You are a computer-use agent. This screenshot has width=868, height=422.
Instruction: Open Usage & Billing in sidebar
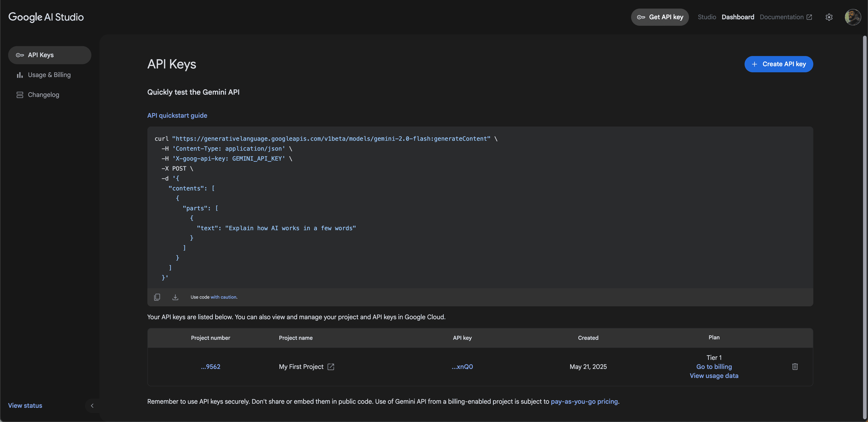(49, 75)
